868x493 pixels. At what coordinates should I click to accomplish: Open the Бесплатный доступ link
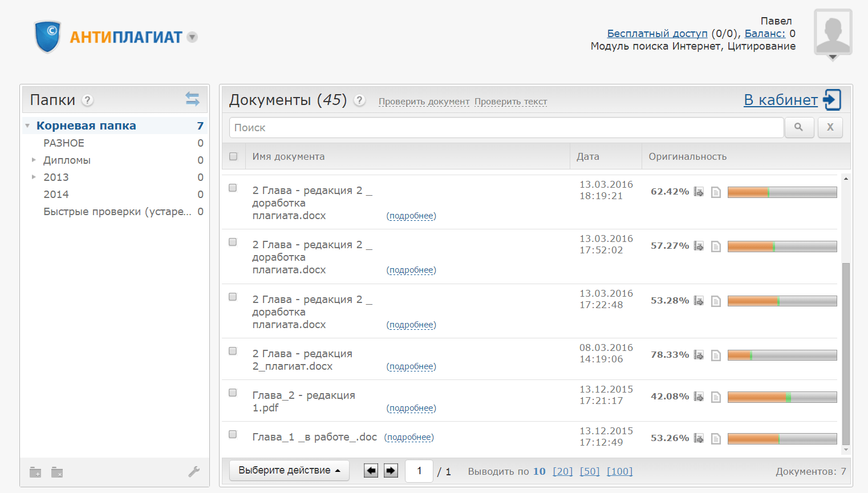(657, 34)
